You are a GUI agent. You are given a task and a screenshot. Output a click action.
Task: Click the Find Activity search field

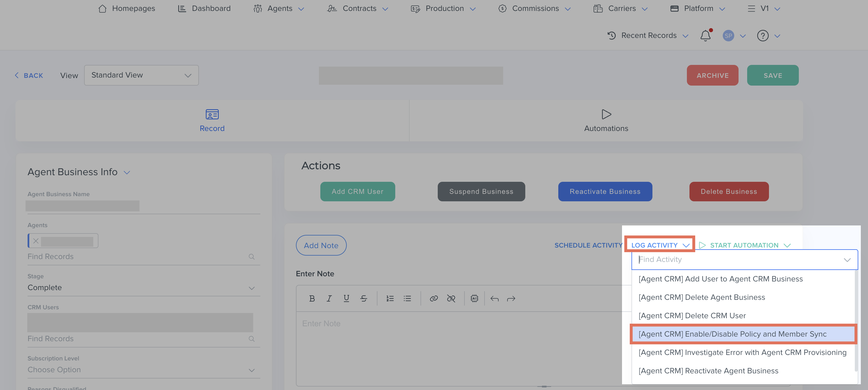click(738, 259)
